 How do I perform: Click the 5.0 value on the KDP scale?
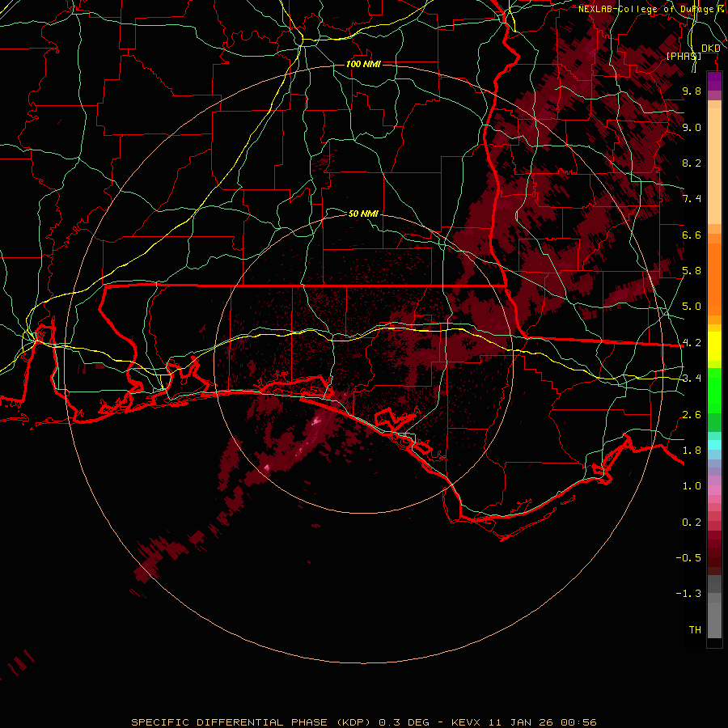pyautogui.click(x=692, y=307)
